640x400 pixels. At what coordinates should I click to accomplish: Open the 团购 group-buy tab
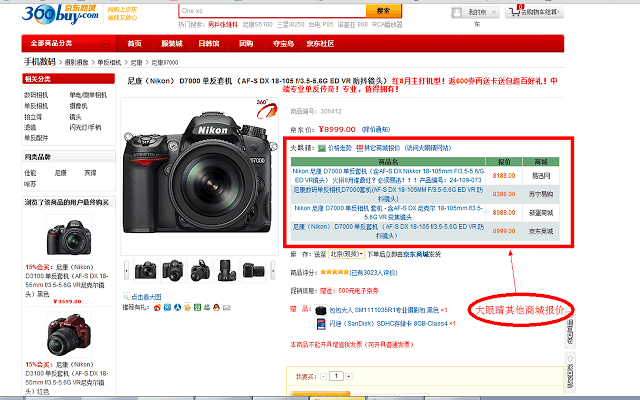point(246,44)
